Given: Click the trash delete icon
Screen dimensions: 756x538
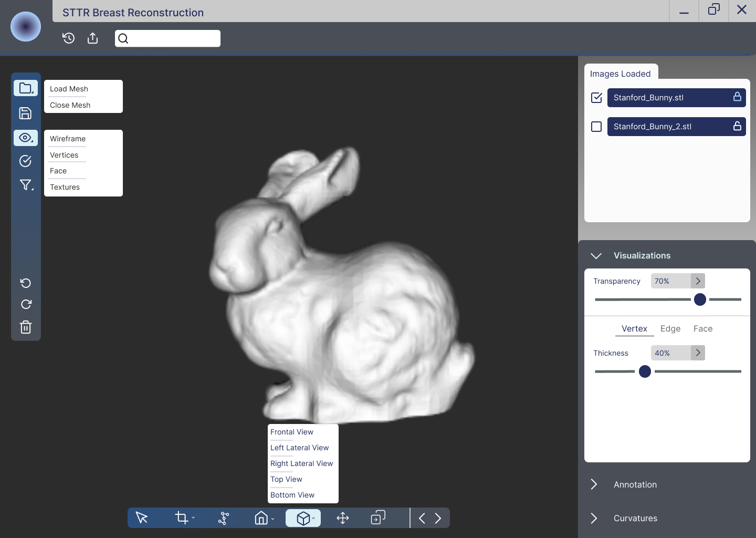Looking at the screenshot, I should (x=26, y=327).
